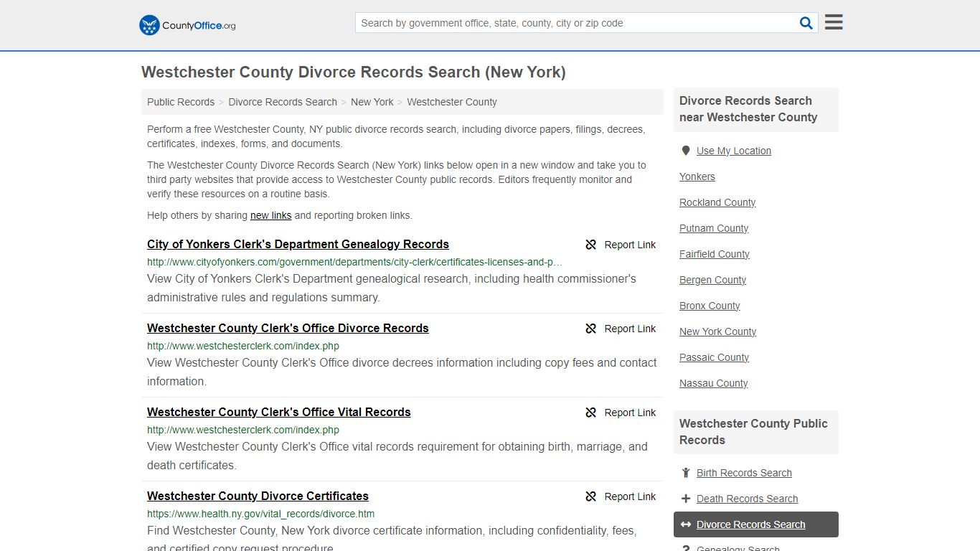Open Nassau County link

pyautogui.click(x=714, y=383)
